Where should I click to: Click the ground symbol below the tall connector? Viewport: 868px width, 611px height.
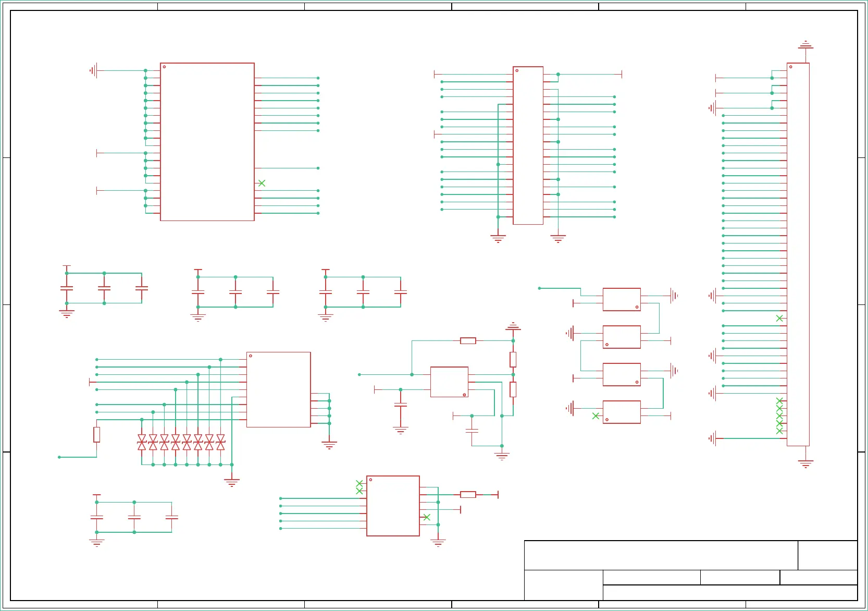click(805, 463)
